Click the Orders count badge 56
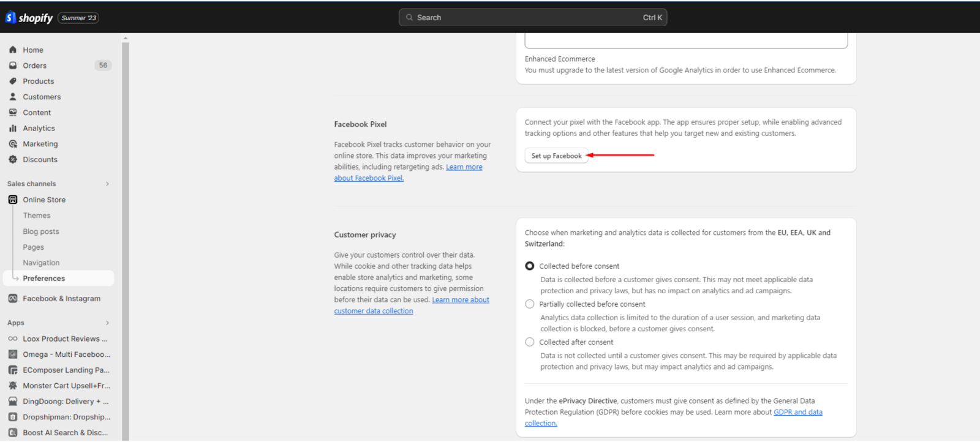The image size is (980, 442). (x=103, y=66)
